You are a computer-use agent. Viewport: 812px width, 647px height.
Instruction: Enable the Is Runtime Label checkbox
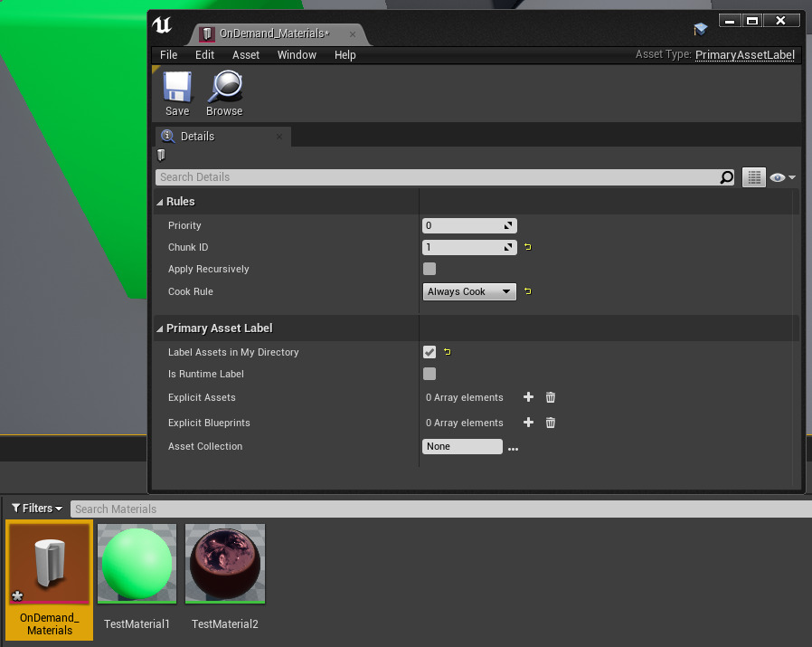pos(430,374)
